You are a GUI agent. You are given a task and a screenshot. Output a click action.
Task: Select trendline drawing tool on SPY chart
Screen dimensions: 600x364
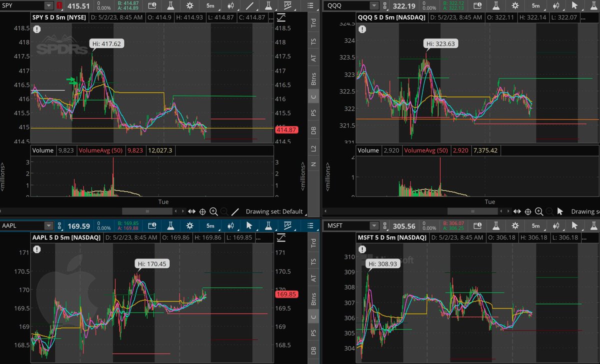[249, 5]
